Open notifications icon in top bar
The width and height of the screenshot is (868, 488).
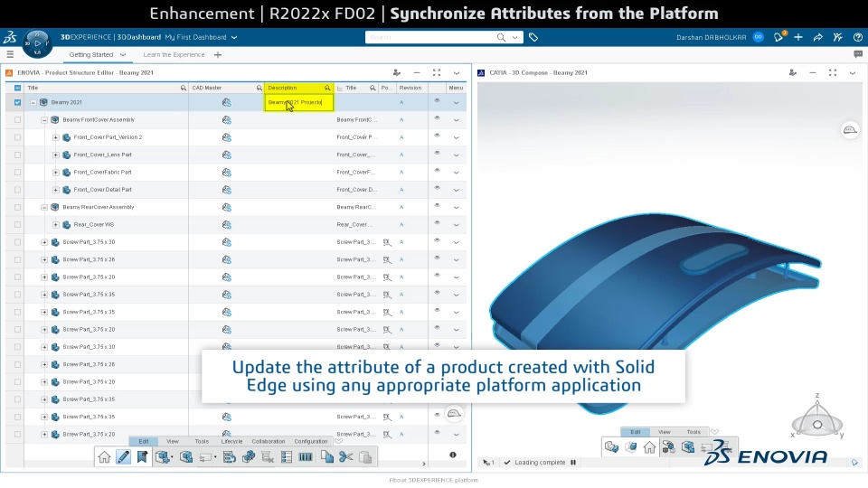pyautogui.click(x=778, y=37)
